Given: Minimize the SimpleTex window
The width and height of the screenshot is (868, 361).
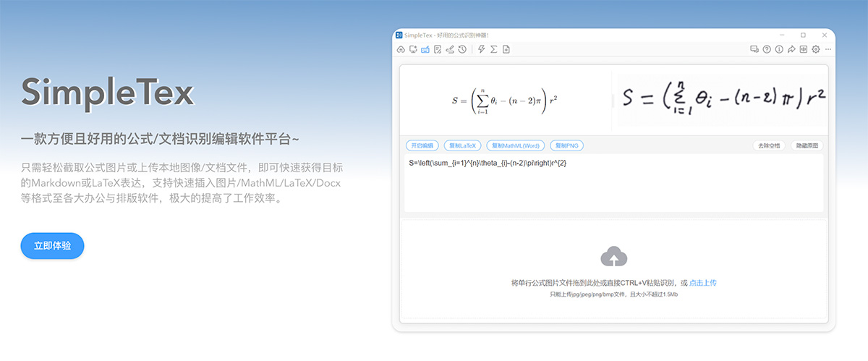Looking at the screenshot, I should pyautogui.click(x=782, y=35).
